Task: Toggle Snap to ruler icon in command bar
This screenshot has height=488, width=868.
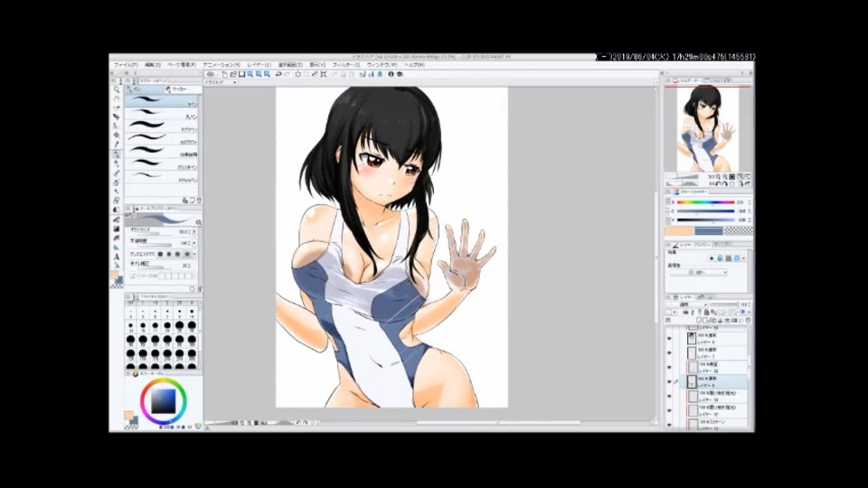Action: click(x=363, y=74)
